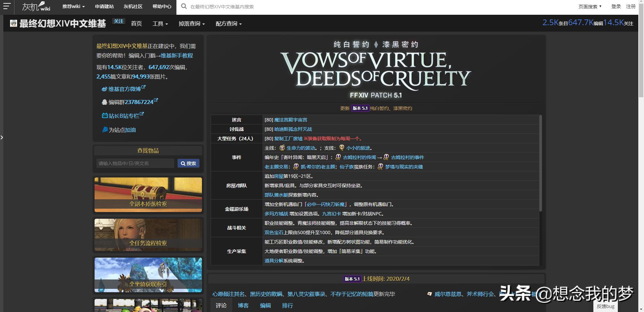Open the 老主顾交易 link
644x312 pixels.
[276, 167]
